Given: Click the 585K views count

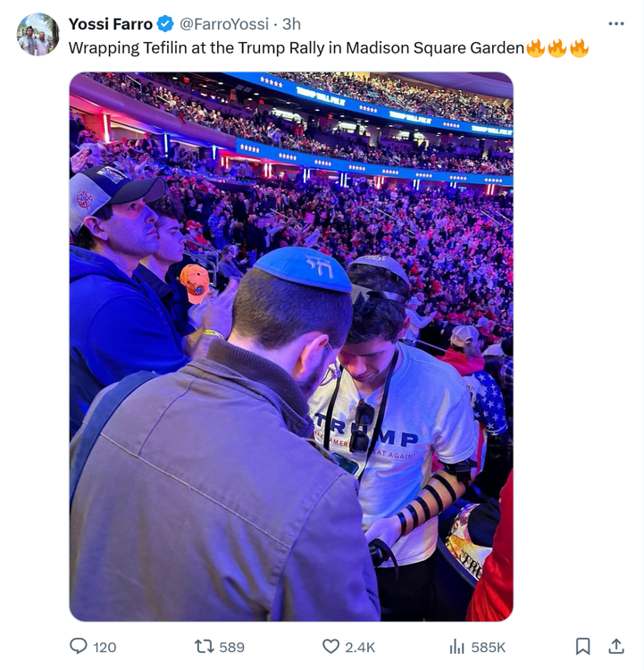Looking at the screenshot, I should tap(489, 647).
